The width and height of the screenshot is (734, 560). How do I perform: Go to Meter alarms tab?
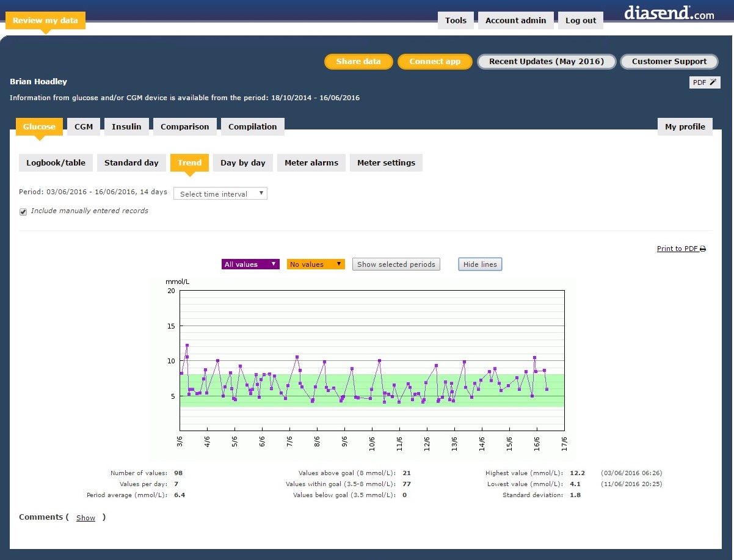(x=311, y=162)
